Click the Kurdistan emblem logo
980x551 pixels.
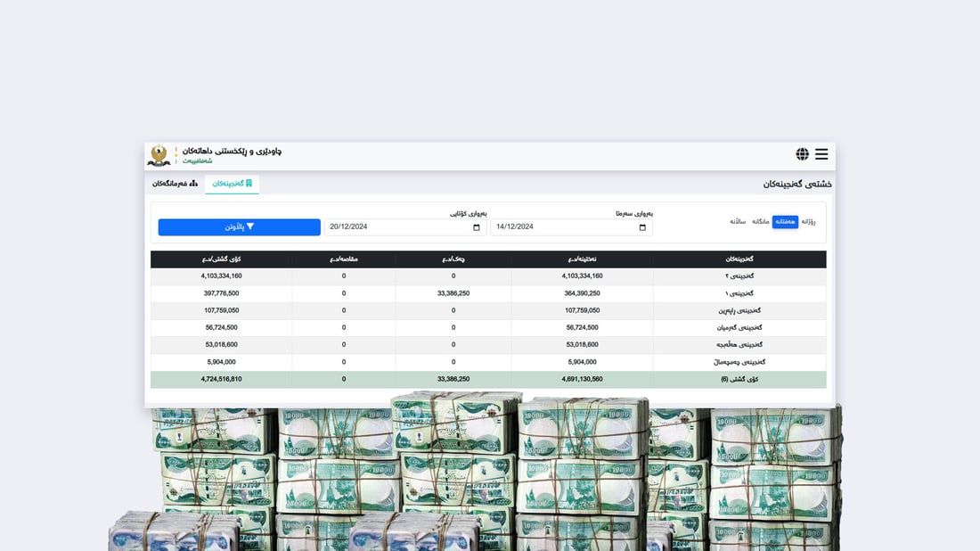click(x=159, y=155)
